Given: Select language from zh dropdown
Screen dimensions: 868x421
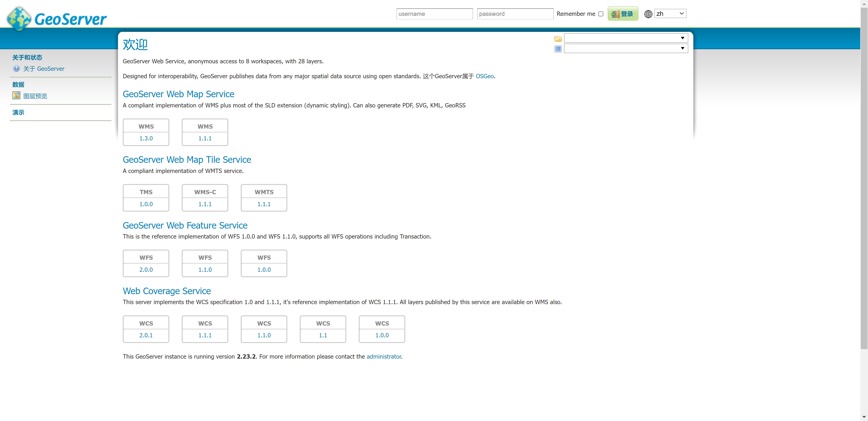Looking at the screenshot, I should (669, 13).
